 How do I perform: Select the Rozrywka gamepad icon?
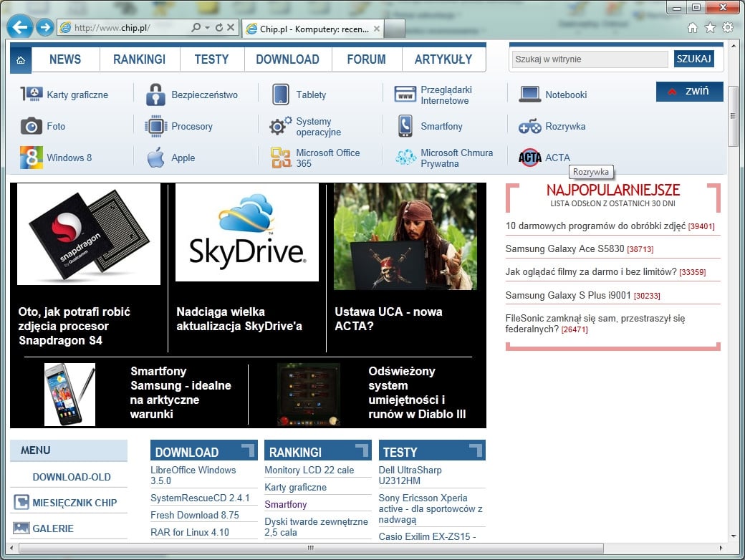(529, 125)
